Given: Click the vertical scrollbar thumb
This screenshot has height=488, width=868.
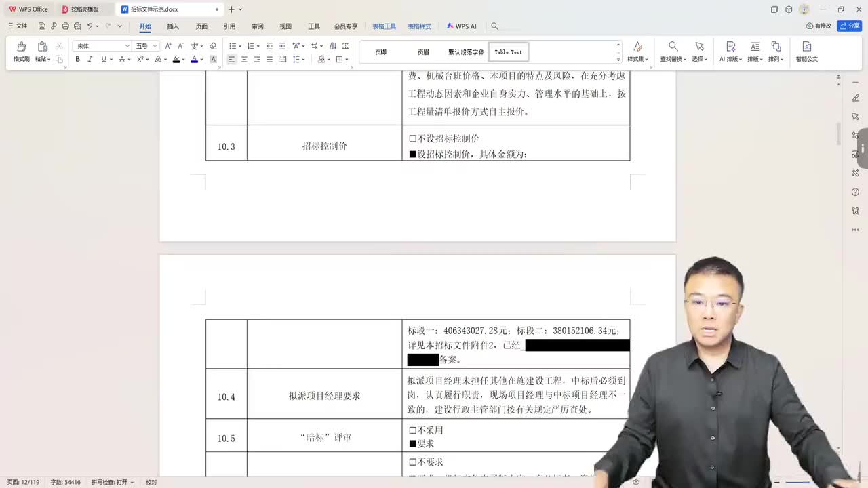Looking at the screenshot, I should point(839,134).
